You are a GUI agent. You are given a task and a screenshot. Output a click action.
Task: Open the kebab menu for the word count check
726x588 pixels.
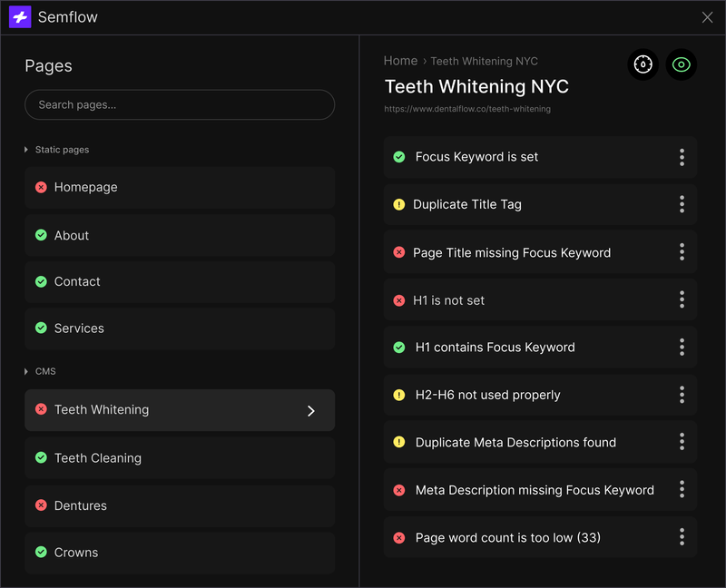pos(682,537)
